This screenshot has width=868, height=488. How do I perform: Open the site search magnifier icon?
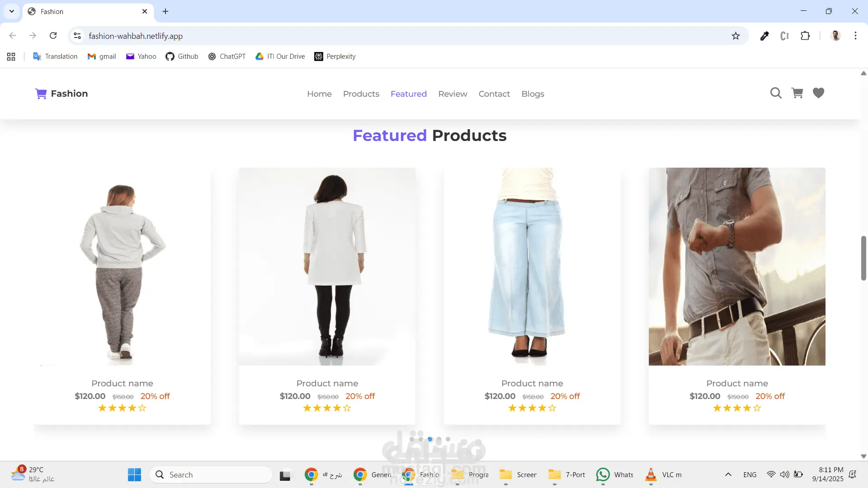pyautogui.click(x=776, y=93)
